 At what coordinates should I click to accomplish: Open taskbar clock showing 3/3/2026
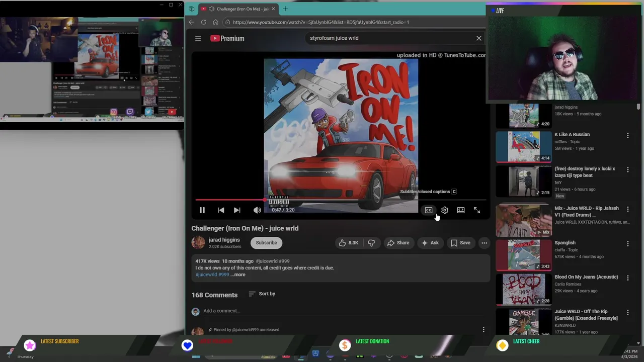[630, 354]
